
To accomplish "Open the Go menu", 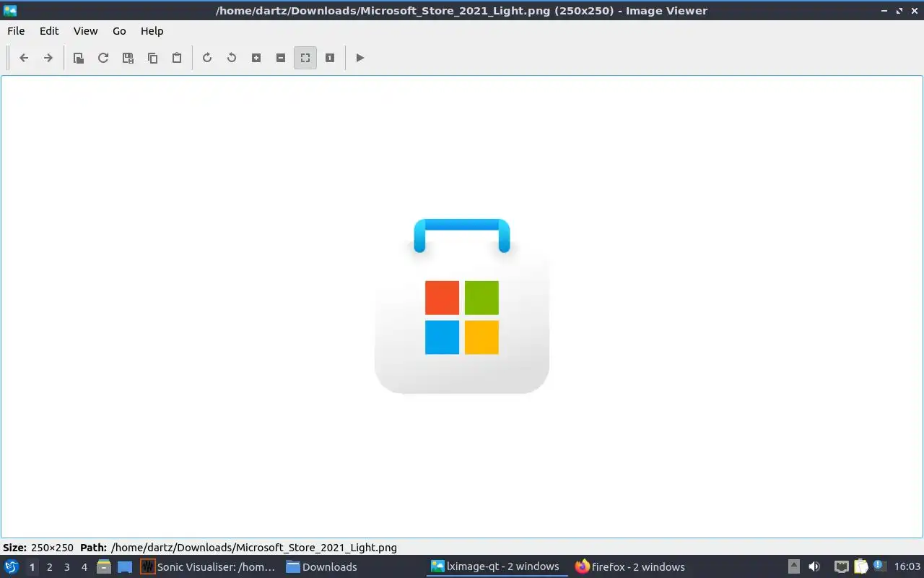I will point(119,31).
